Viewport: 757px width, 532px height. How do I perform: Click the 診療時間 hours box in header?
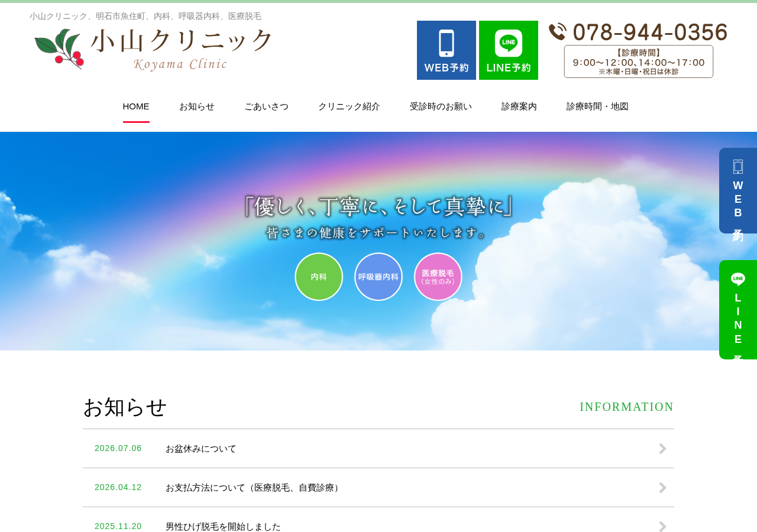[x=639, y=61]
